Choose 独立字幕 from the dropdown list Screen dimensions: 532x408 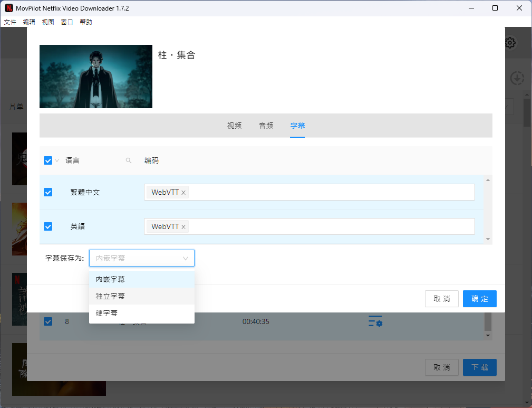point(110,296)
